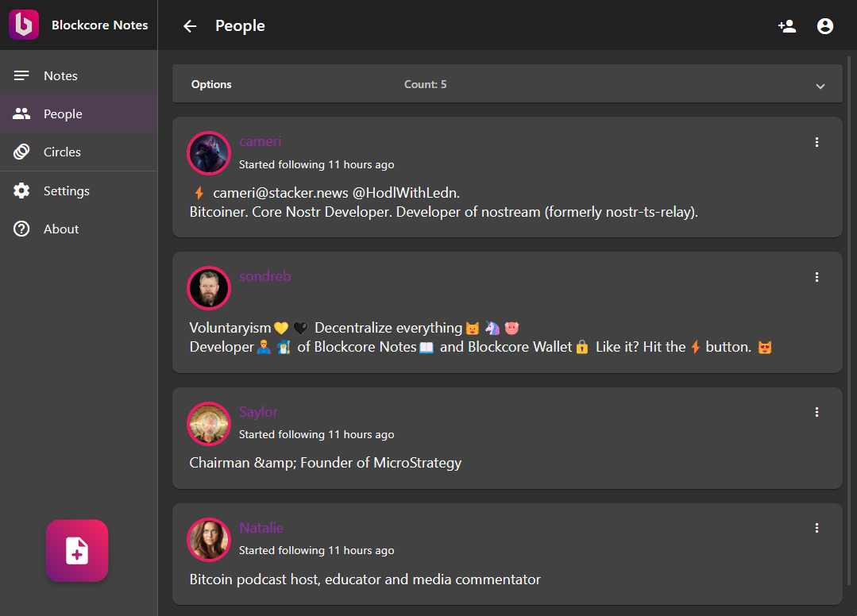Viewport: 857px width, 616px height.
Task: Open the three-dot menu for cameri
Action: point(816,142)
